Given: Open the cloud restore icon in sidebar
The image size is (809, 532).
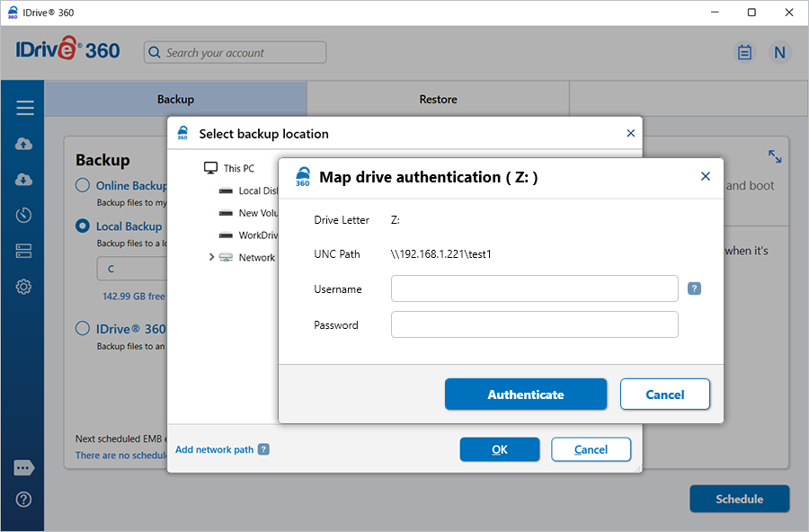Looking at the screenshot, I should pos(24,180).
